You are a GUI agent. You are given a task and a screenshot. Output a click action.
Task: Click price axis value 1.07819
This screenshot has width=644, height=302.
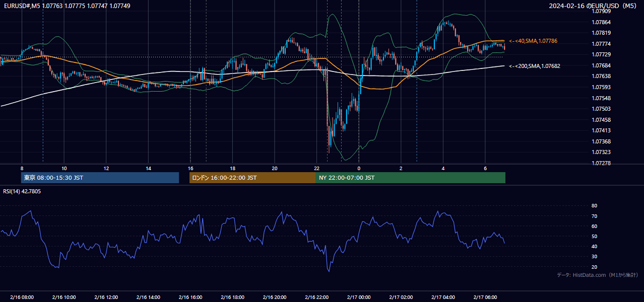pyautogui.click(x=601, y=33)
